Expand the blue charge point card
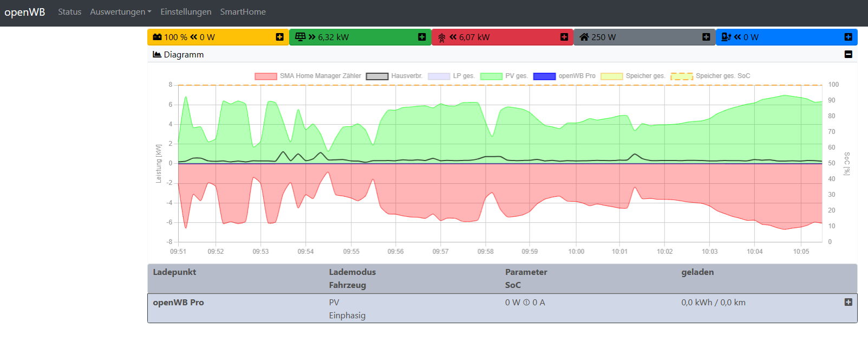The image size is (868, 340). pyautogui.click(x=848, y=37)
